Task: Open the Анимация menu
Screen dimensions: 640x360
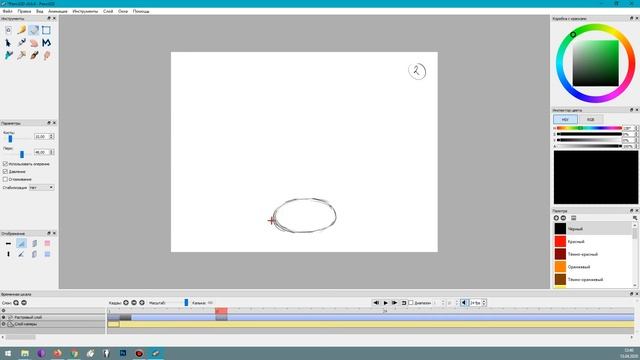Action: tap(58, 11)
